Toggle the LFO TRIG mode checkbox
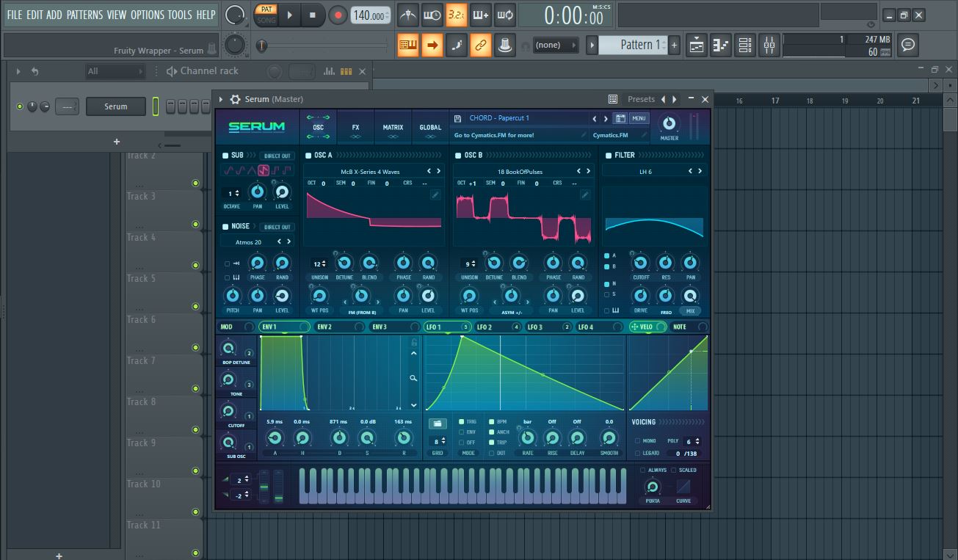This screenshot has height=560, width=958. [x=461, y=422]
